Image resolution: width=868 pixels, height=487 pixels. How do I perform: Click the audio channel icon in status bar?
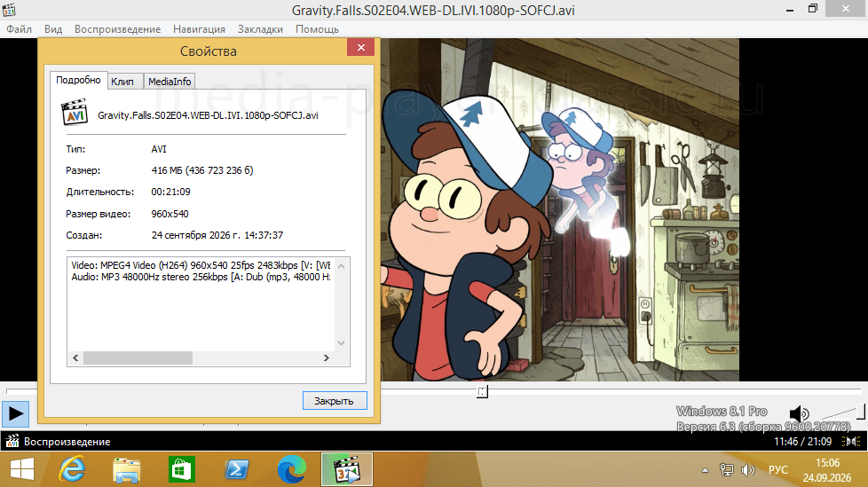point(851,441)
